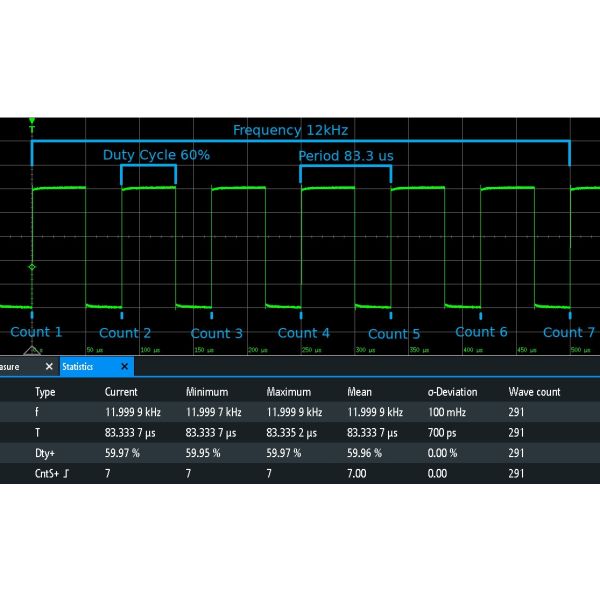600x600 pixels.
Task: Select the Count 4 edge marker
Action: pyautogui.click(x=301, y=315)
